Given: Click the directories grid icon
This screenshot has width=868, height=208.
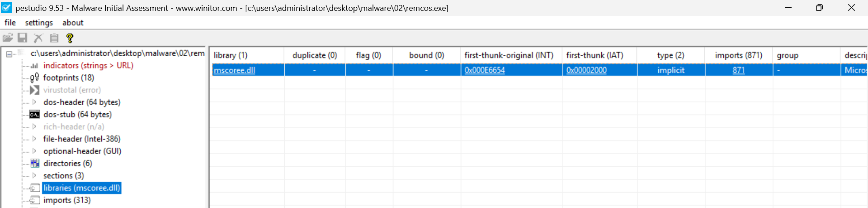Looking at the screenshot, I should 35,164.
